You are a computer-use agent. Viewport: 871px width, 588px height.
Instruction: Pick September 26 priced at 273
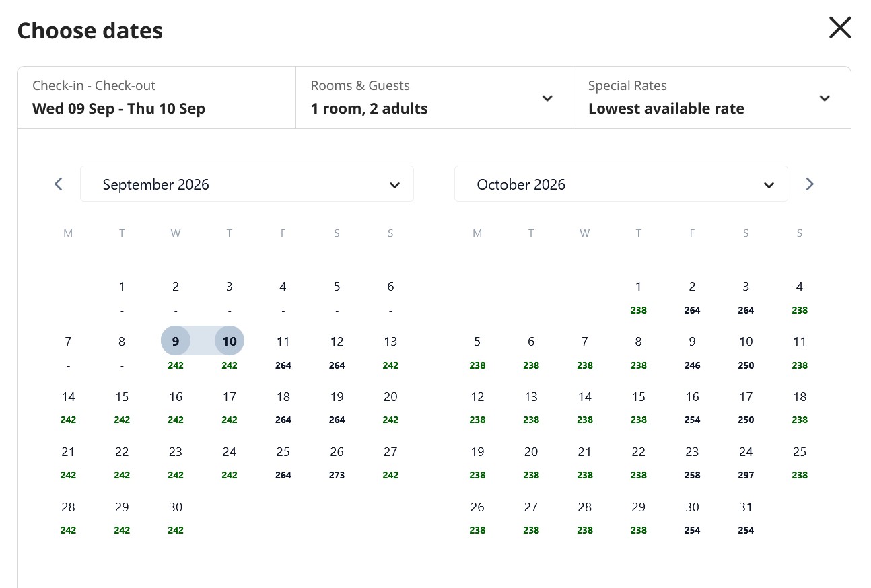(x=337, y=462)
